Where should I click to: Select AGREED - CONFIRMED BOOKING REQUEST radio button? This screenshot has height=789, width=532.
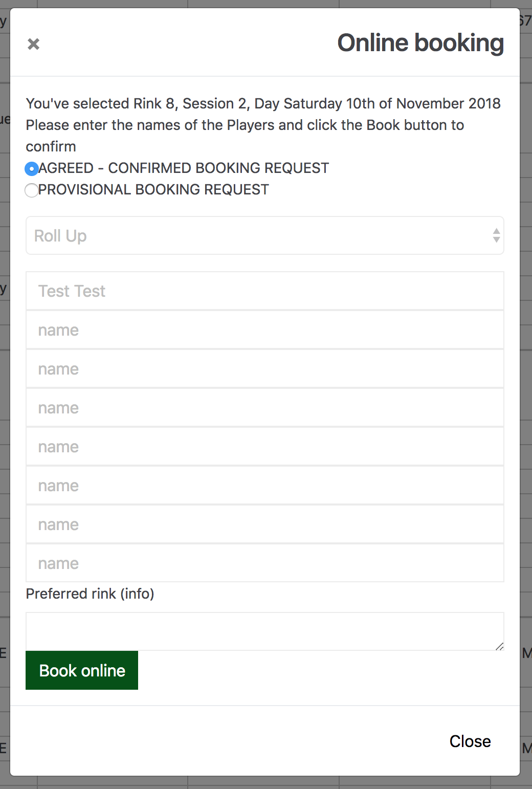click(32, 168)
